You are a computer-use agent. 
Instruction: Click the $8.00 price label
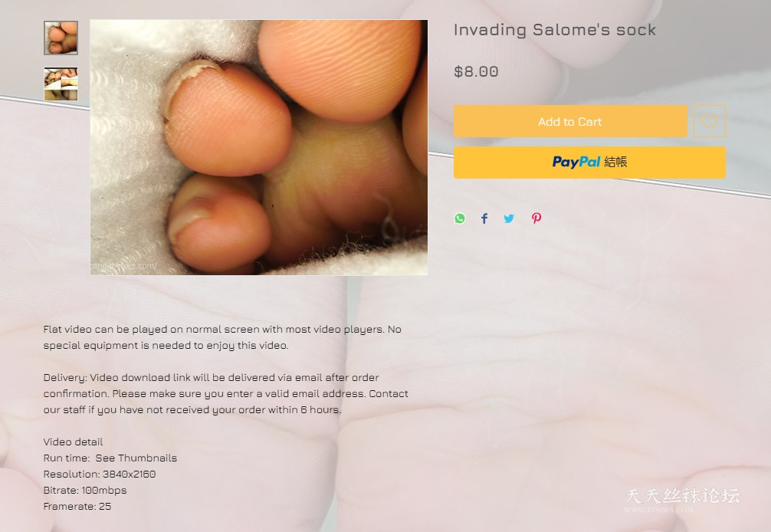476,72
